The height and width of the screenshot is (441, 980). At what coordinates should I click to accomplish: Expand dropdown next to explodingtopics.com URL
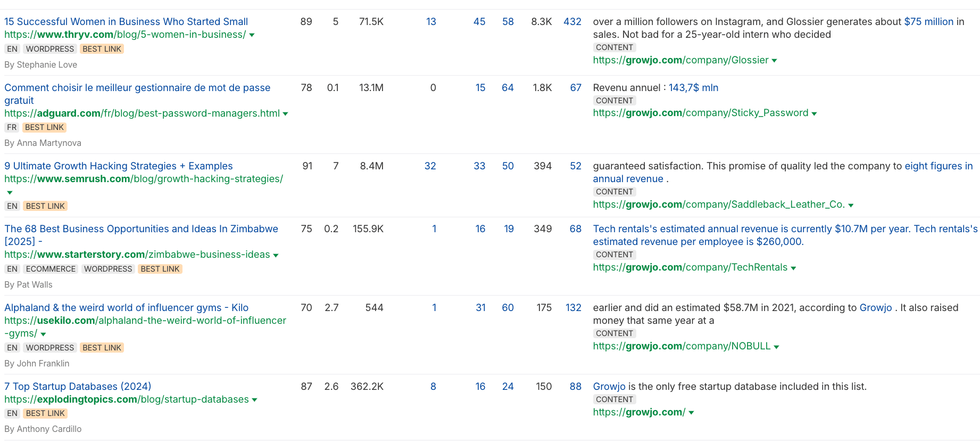254,401
